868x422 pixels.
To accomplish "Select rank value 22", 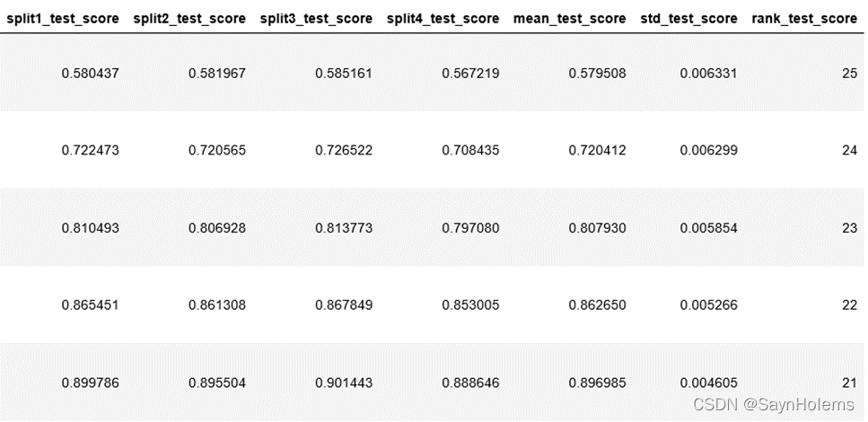I will [850, 305].
